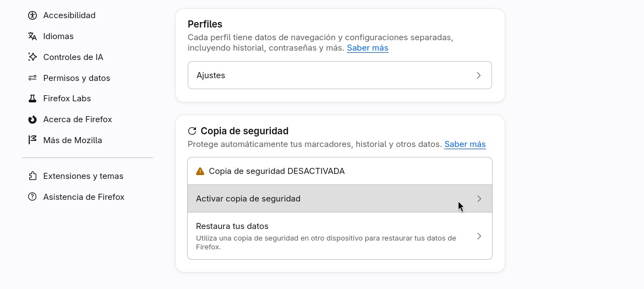Click the Firefox Labs flask icon
Screen dimensions: 644x289
32,99
